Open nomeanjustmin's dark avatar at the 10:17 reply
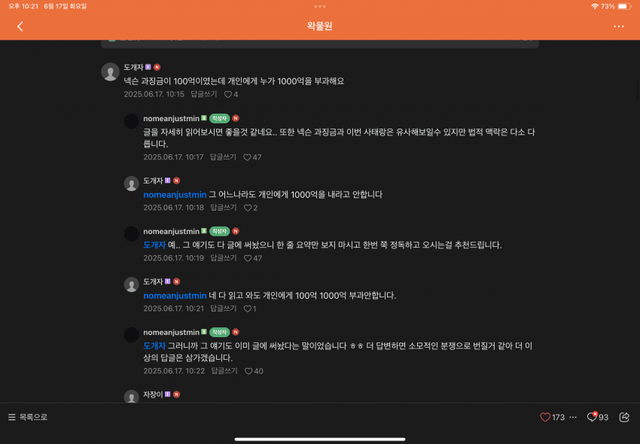This screenshot has width=640, height=444. [131, 121]
